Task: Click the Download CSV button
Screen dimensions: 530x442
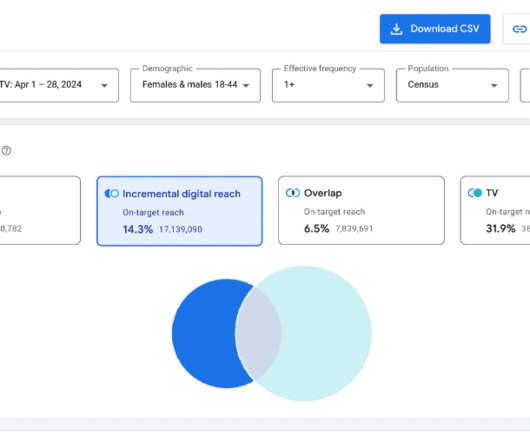Action: (x=435, y=29)
